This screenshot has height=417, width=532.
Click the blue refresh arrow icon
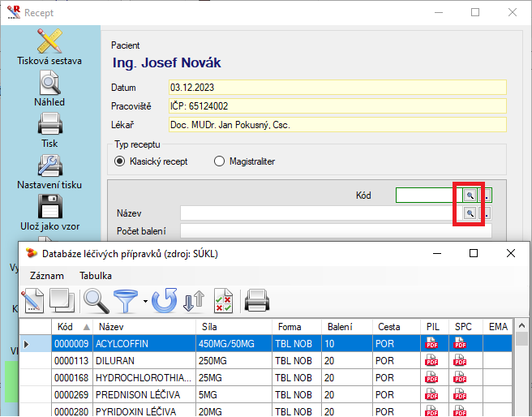(x=165, y=301)
